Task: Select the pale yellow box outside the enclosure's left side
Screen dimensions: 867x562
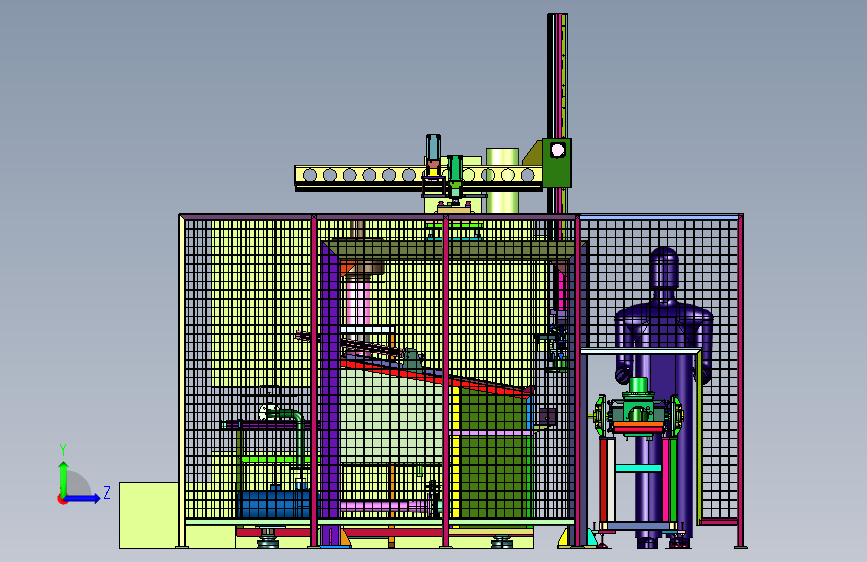Action: 149,515
